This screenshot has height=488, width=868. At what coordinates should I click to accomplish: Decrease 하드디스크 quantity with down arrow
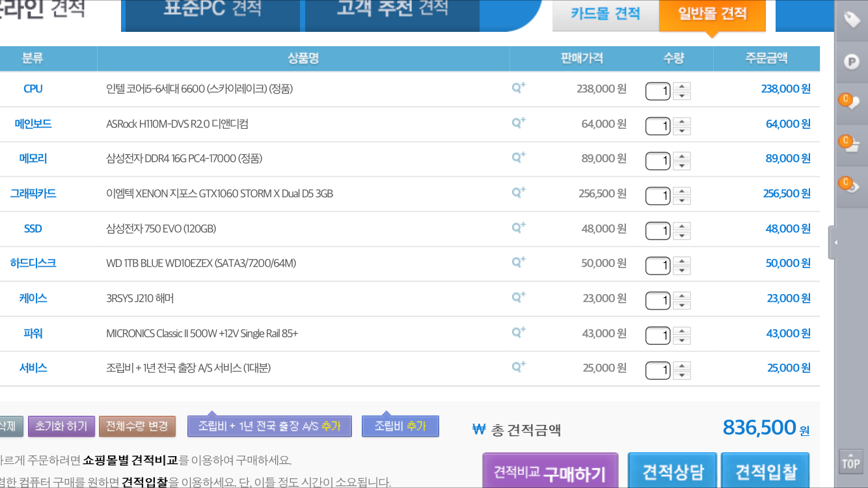[682, 271]
